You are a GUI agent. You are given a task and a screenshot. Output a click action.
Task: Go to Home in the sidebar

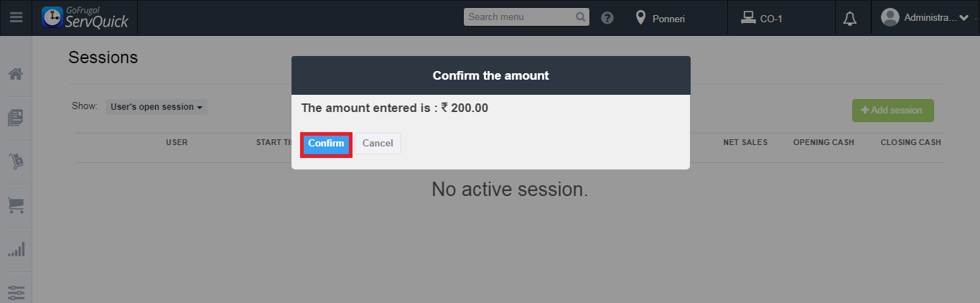(16, 74)
